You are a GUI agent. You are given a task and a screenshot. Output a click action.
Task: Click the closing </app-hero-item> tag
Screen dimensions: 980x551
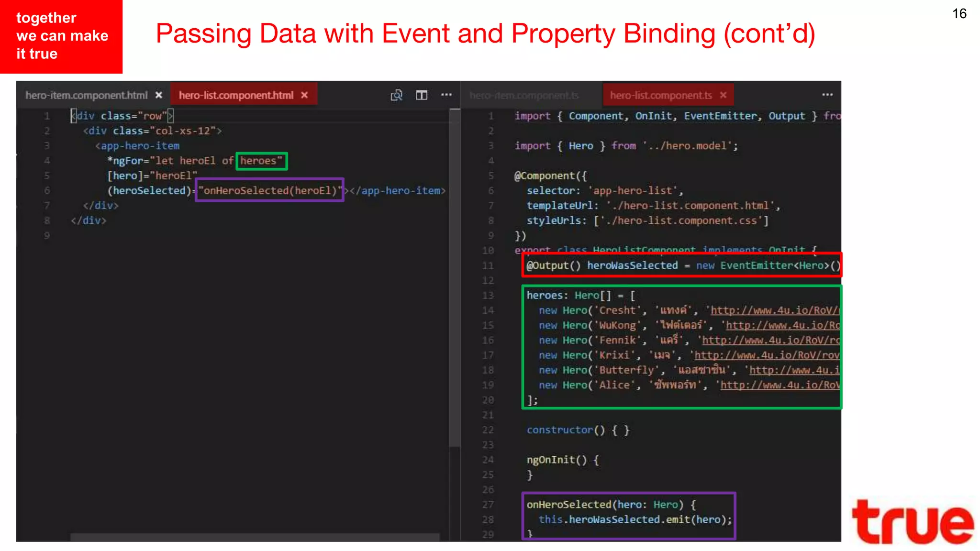(398, 190)
